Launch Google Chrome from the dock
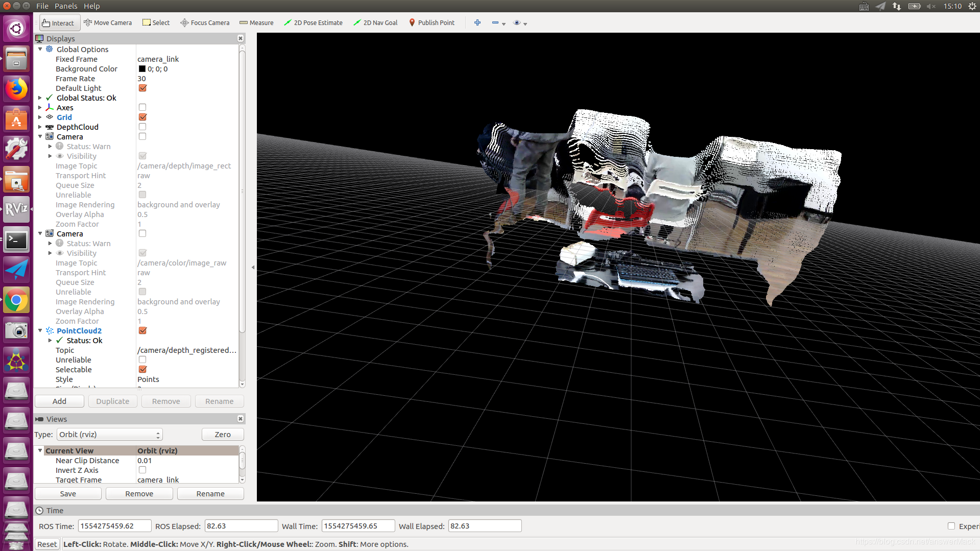This screenshot has width=980, height=551. [x=16, y=300]
